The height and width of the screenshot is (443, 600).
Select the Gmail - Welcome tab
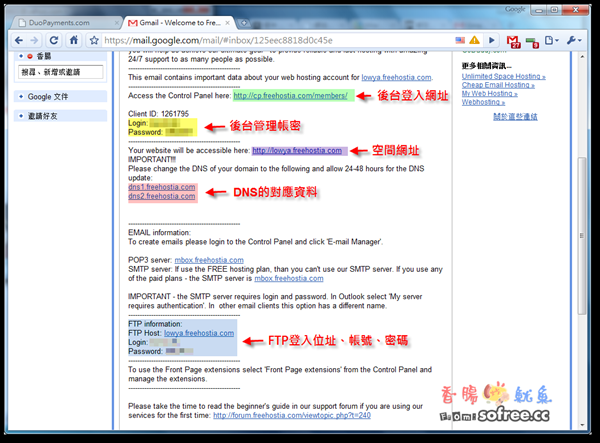[x=180, y=23]
